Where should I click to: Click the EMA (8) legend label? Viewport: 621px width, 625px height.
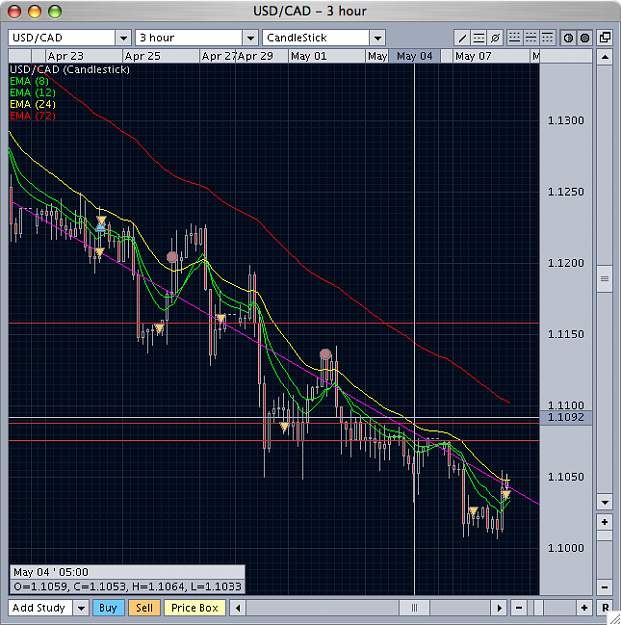click(29, 81)
